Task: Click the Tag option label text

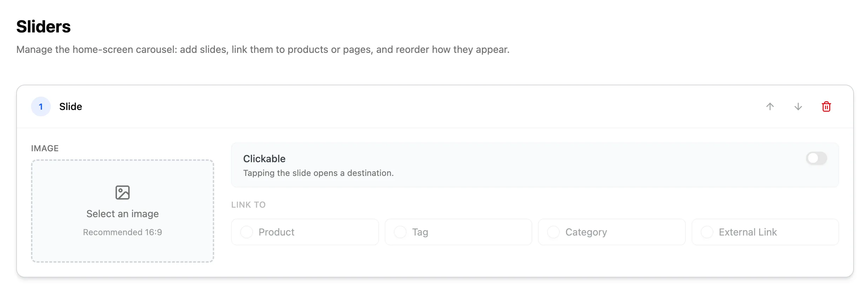Action: pos(420,232)
